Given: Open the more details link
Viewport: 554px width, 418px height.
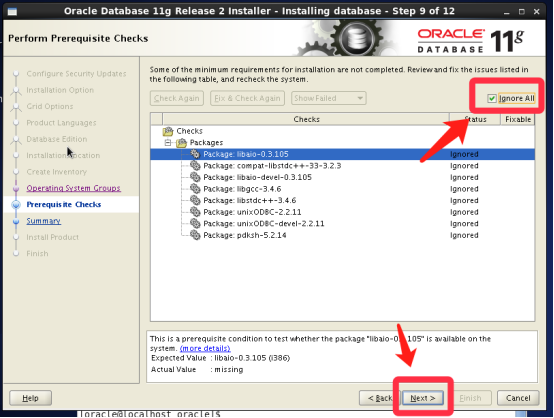Looking at the screenshot, I should click(x=205, y=348).
